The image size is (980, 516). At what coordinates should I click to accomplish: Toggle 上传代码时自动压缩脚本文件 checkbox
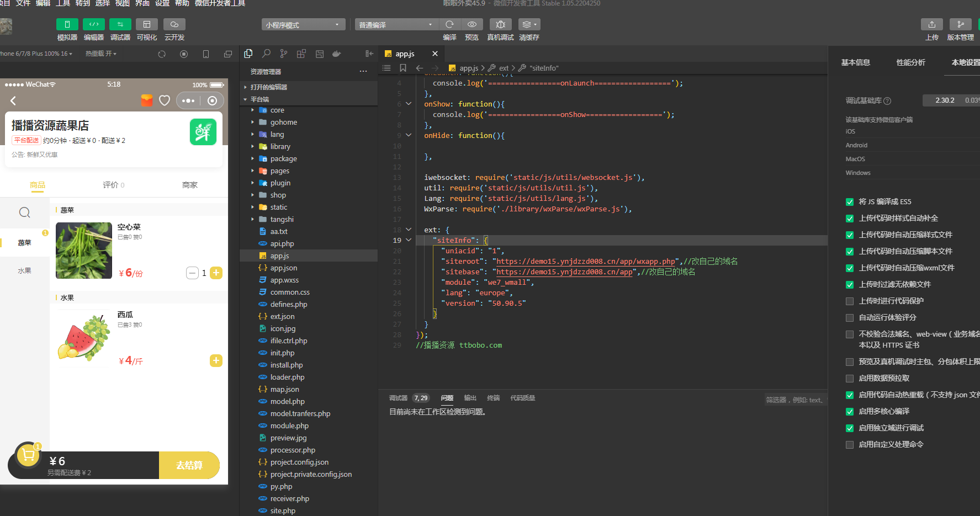click(850, 252)
